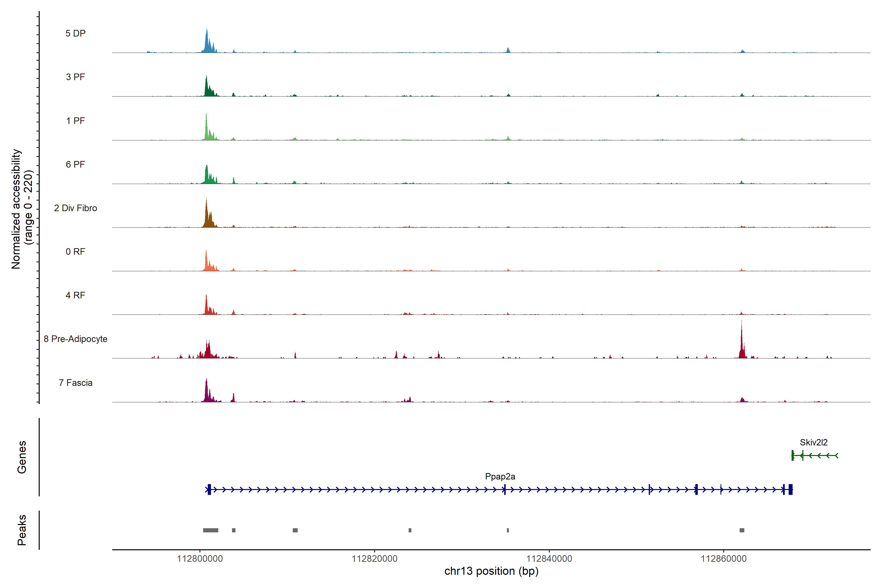Click the tall red Pre-Adipocyte peak near 112862000
Screen dimensions: 882x588
click(x=741, y=343)
